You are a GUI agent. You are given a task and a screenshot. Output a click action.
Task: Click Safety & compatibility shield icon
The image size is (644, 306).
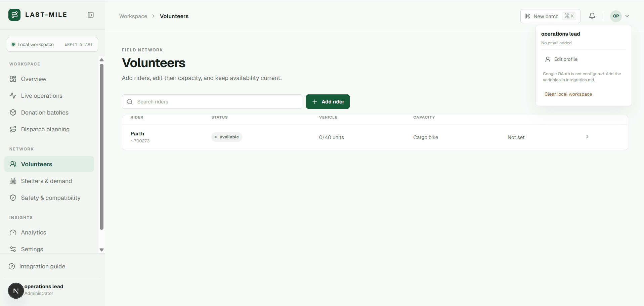pos(13,198)
